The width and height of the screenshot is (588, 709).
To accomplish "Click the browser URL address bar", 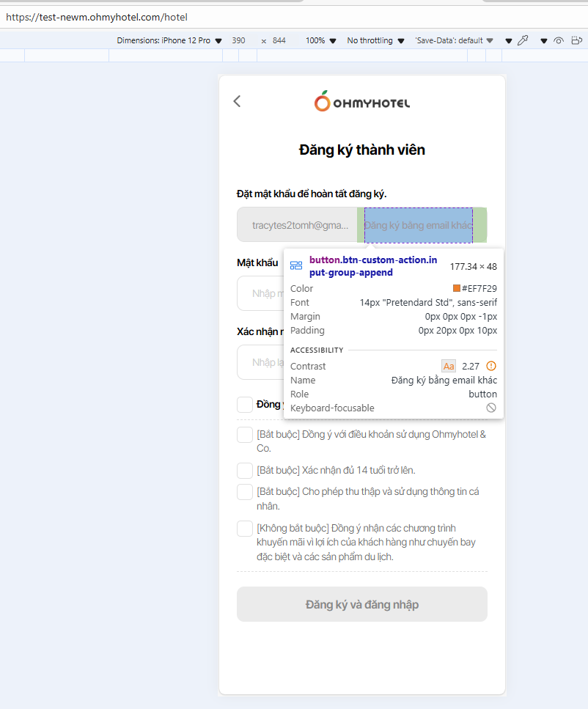I will coord(293,16).
